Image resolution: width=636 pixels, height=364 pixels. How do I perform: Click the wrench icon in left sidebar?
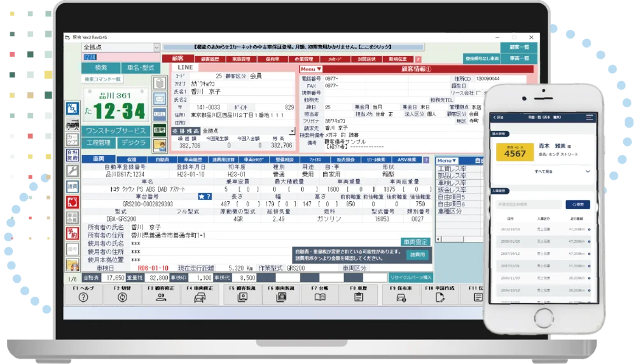pos(73,171)
